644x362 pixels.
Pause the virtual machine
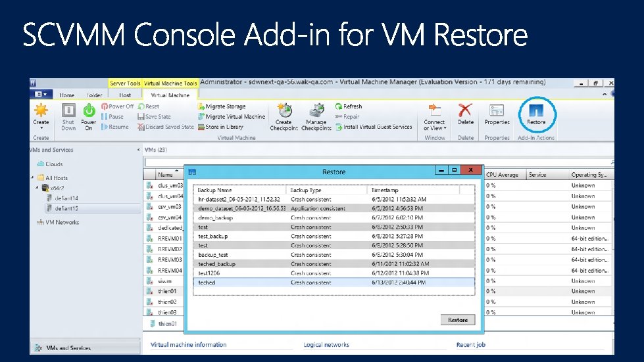coord(112,116)
